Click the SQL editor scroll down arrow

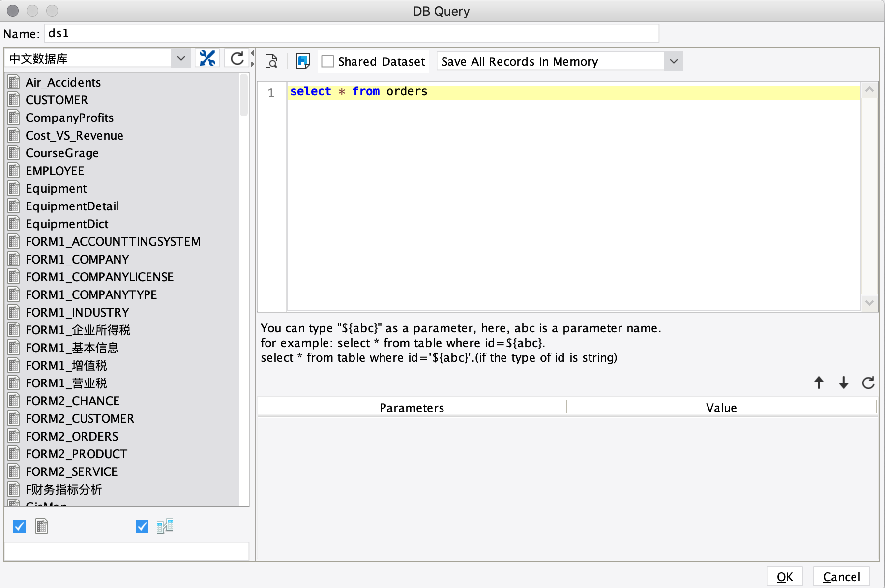tap(869, 303)
